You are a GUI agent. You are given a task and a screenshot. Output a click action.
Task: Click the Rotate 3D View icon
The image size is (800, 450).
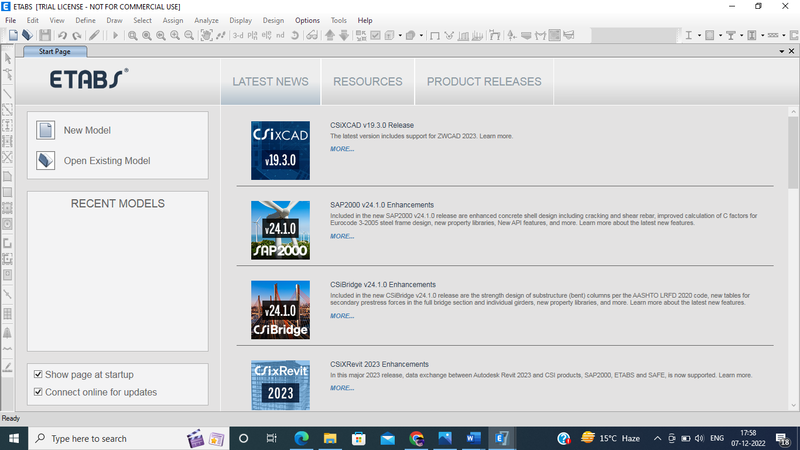294,35
